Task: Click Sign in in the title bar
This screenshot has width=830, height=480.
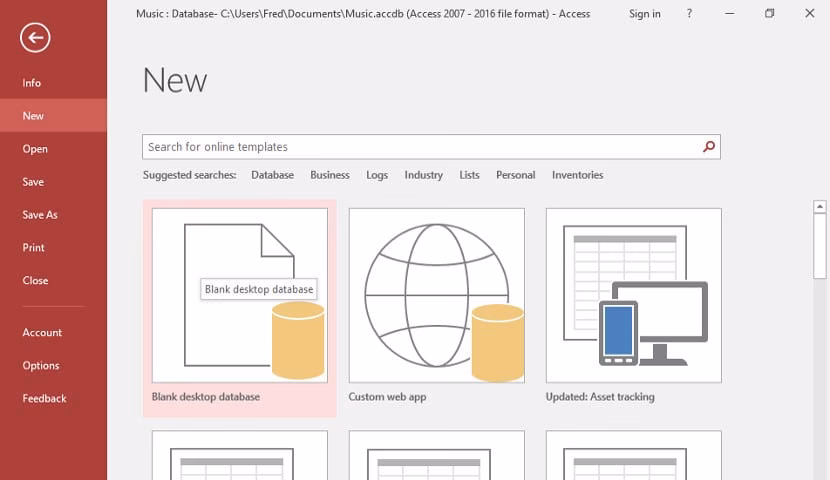Action: [645, 14]
